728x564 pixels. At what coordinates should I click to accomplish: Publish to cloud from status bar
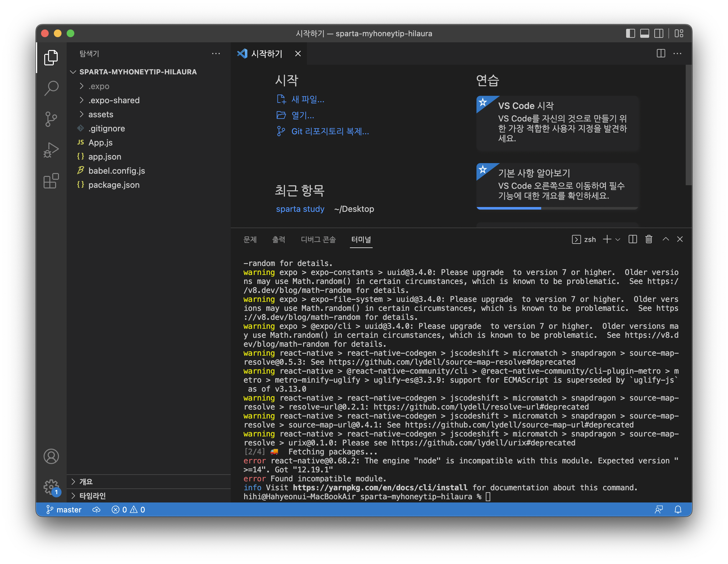tap(96, 510)
